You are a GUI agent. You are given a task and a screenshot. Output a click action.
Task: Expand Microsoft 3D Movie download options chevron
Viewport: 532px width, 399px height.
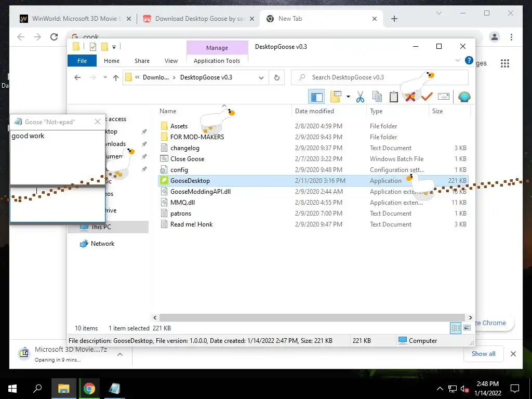click(x=120, y=354)
